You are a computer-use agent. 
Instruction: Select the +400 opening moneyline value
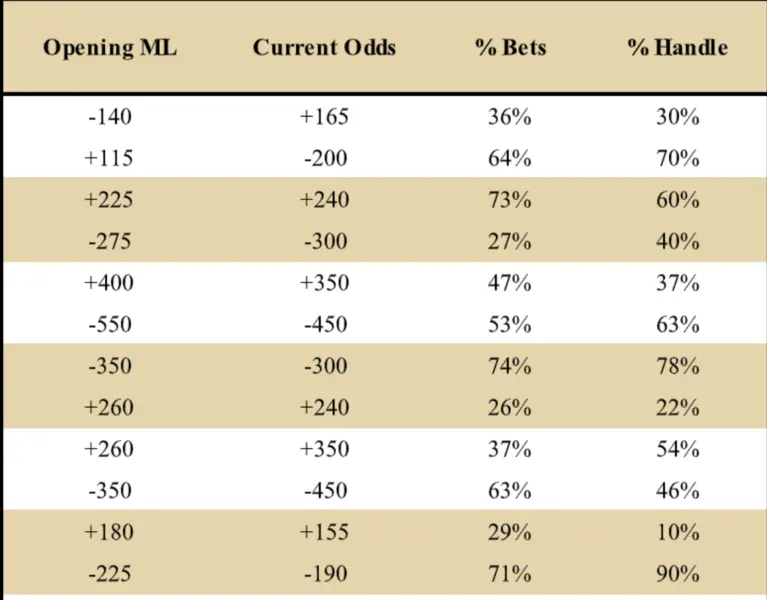[x=109, y=283]
